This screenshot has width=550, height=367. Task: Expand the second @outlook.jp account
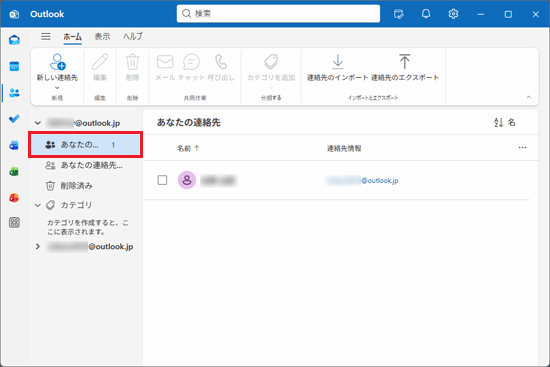(x=38, y=247)
